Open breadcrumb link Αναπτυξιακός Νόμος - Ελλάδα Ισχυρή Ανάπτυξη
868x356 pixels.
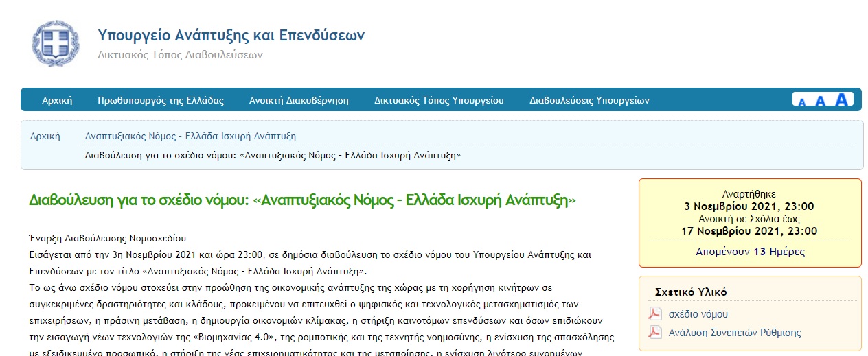pos(190,136)
